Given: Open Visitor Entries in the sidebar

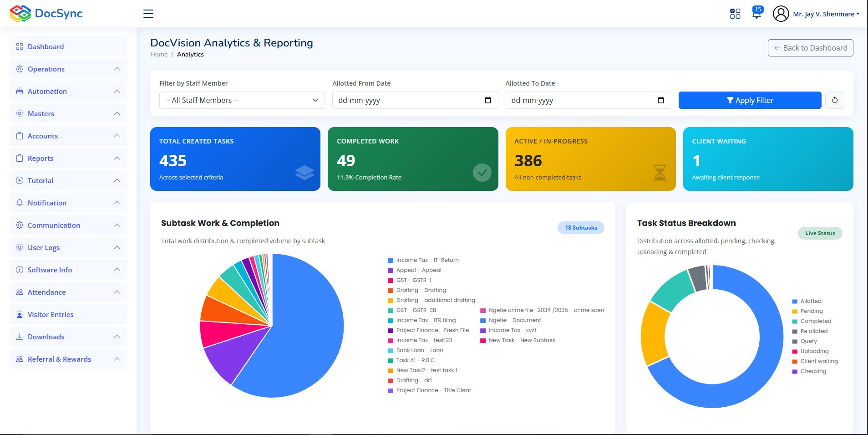Looking at the screenshot, I should [68, 314].
